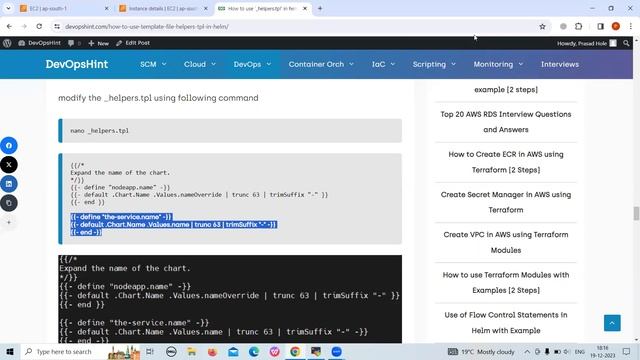Launch Dell app from the taskbar
The width and height of the screenshot is (640, 360).
tap(171, 352)
